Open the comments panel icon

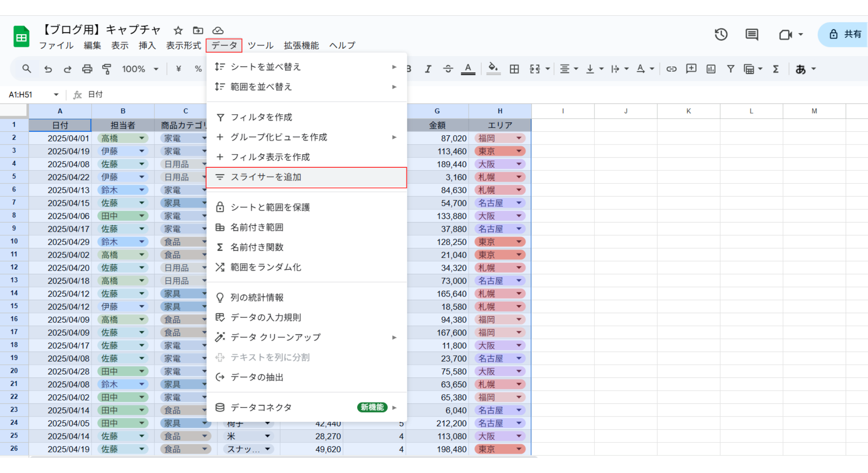(752, 34)
